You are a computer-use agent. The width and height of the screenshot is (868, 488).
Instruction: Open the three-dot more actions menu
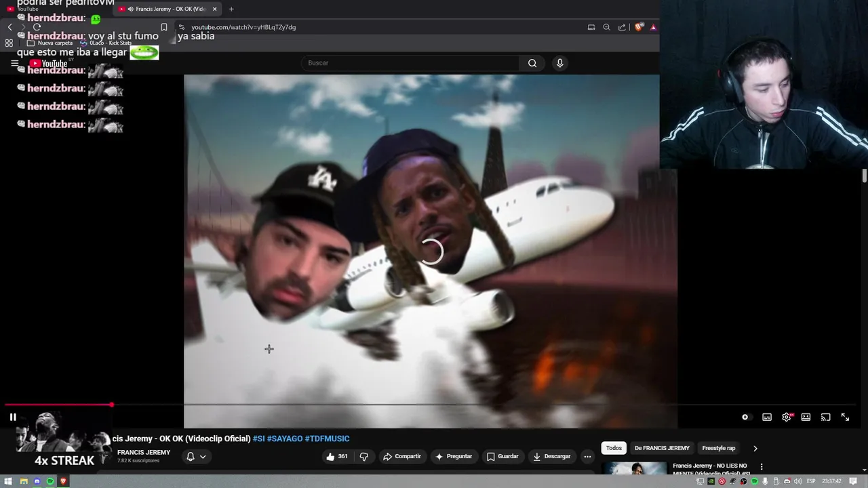click(x=587, y=457)
